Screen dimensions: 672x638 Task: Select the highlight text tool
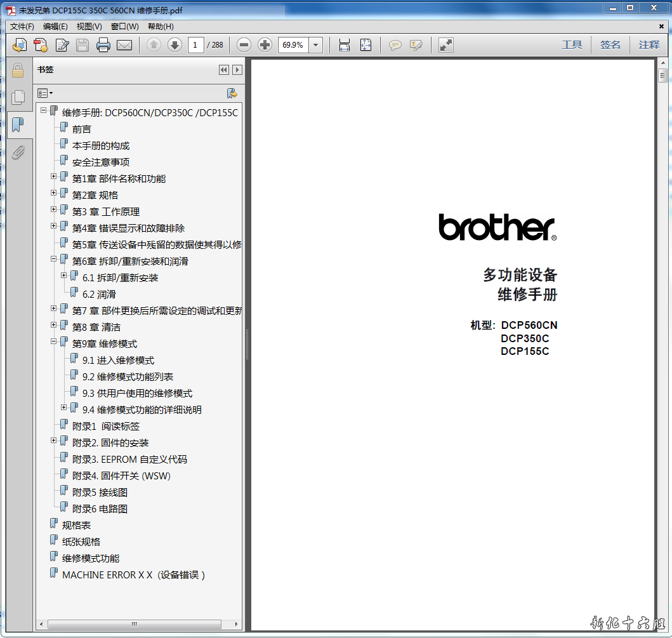(416, 45)
